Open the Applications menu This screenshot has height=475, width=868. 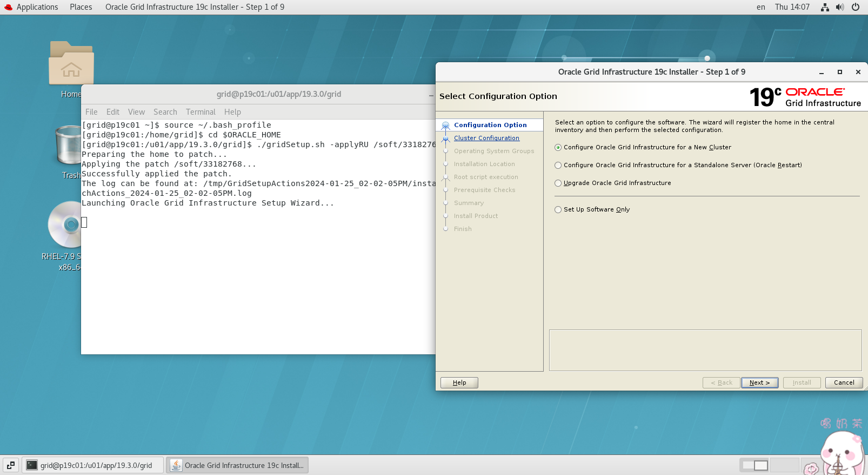37,7
